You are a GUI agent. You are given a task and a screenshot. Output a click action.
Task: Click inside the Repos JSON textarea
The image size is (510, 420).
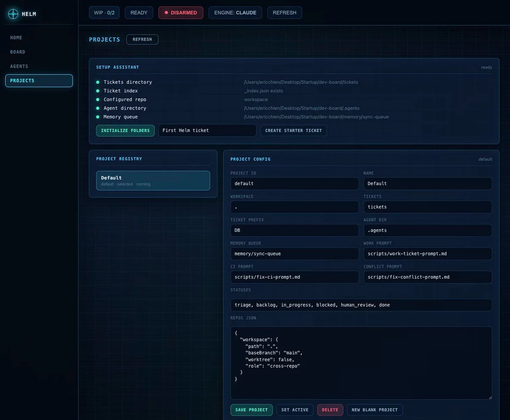[x=361, y=363]
